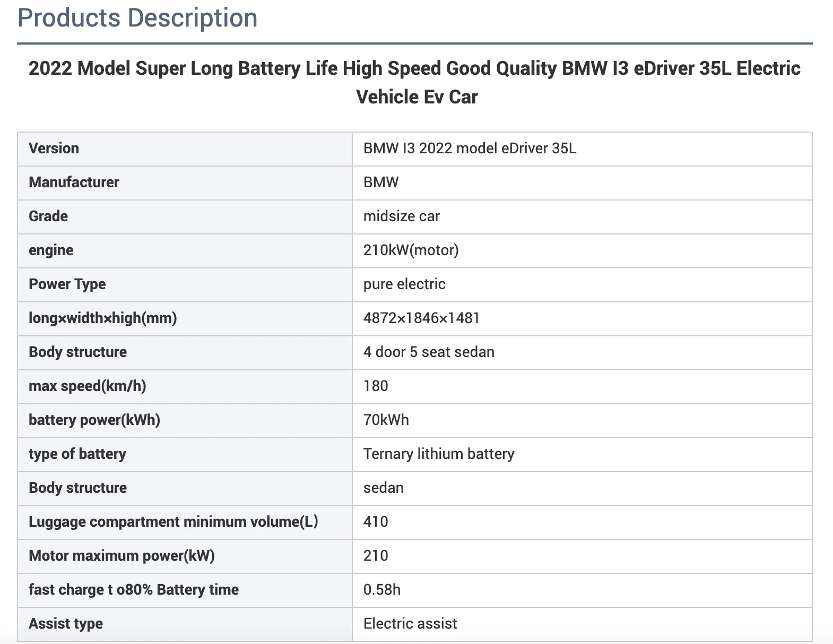This screenshot has width=833, height=644.
Task: Select the Manufacturer label cell
Action: [74, 182]
